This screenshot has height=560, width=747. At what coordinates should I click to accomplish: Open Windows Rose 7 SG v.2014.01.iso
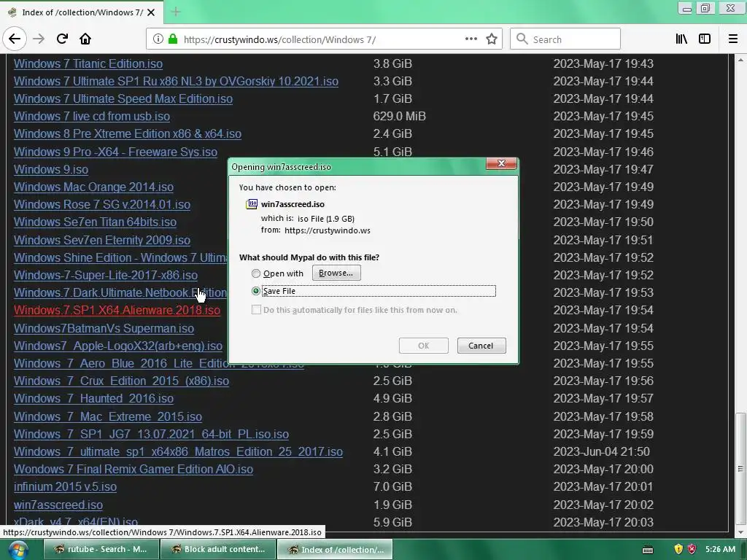pos(102,205)
